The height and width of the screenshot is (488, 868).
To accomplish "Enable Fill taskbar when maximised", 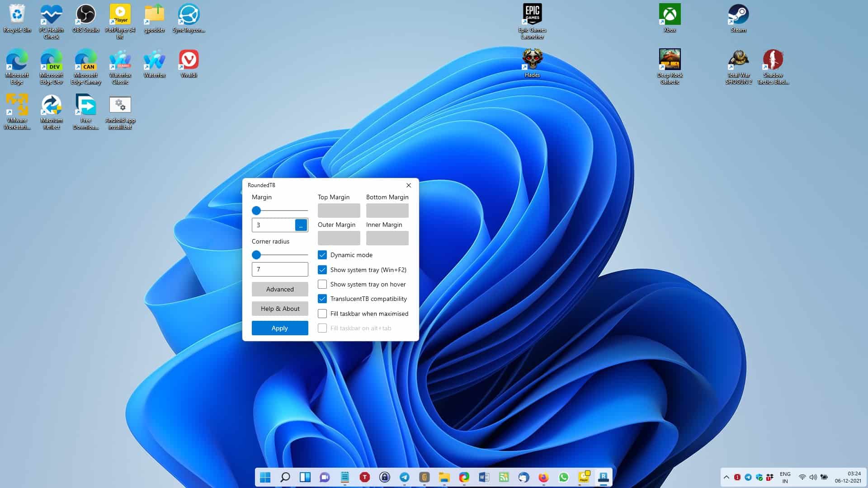I will click(322, 314).
